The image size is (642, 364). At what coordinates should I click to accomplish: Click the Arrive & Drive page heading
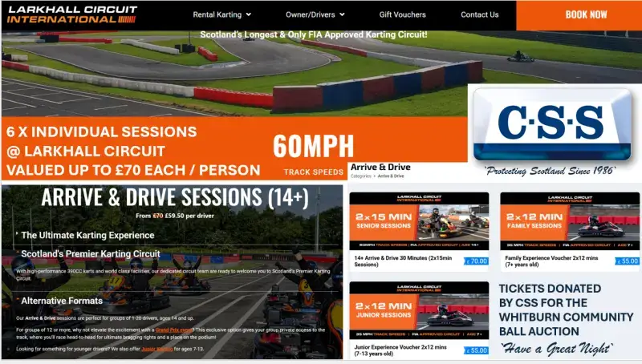click(380, 167)
